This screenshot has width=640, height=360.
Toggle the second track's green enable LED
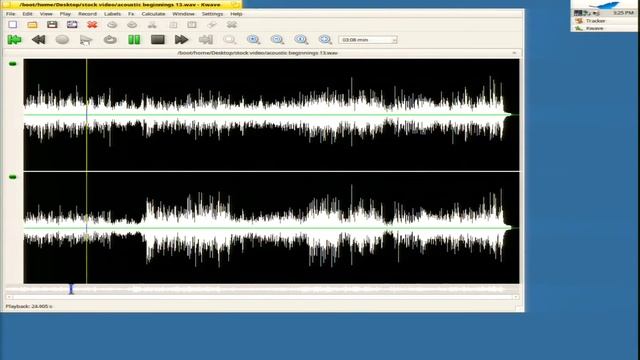(13, 177)
